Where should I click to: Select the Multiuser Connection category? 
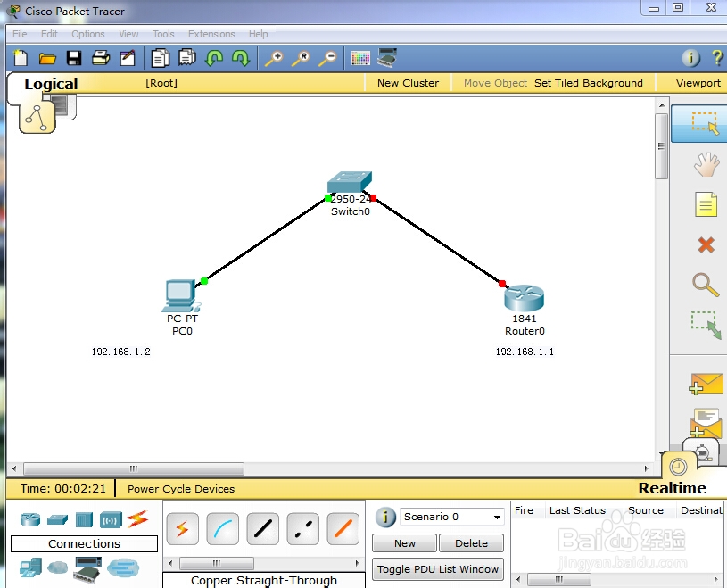coord(123,567)
